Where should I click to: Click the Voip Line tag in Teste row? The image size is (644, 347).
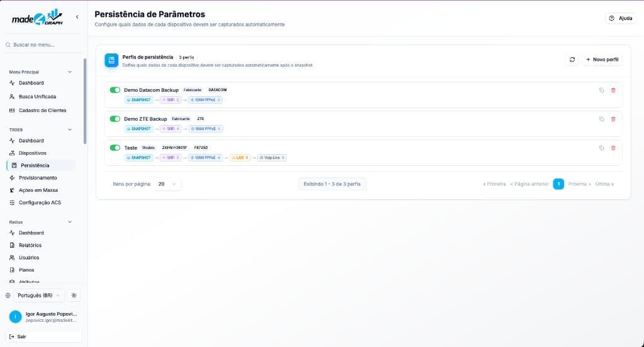(x=272, y=158)
